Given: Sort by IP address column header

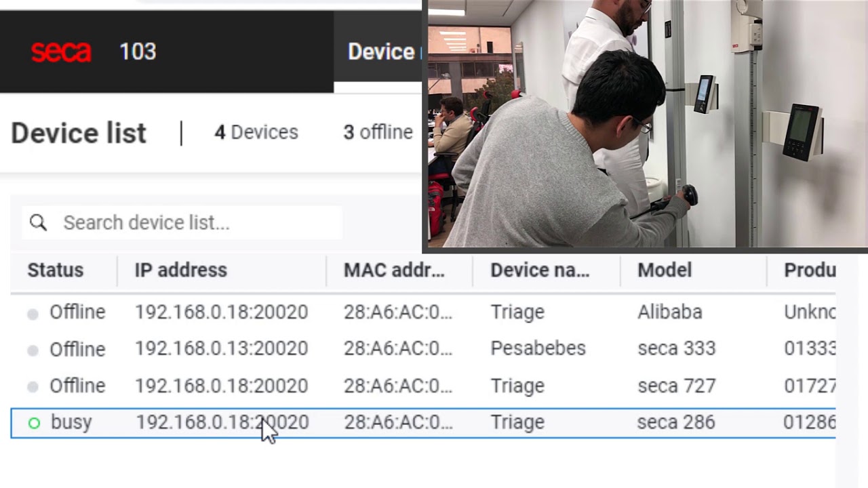Looking at the screenshot, I should pyautogui.click(x=180, y=270).
